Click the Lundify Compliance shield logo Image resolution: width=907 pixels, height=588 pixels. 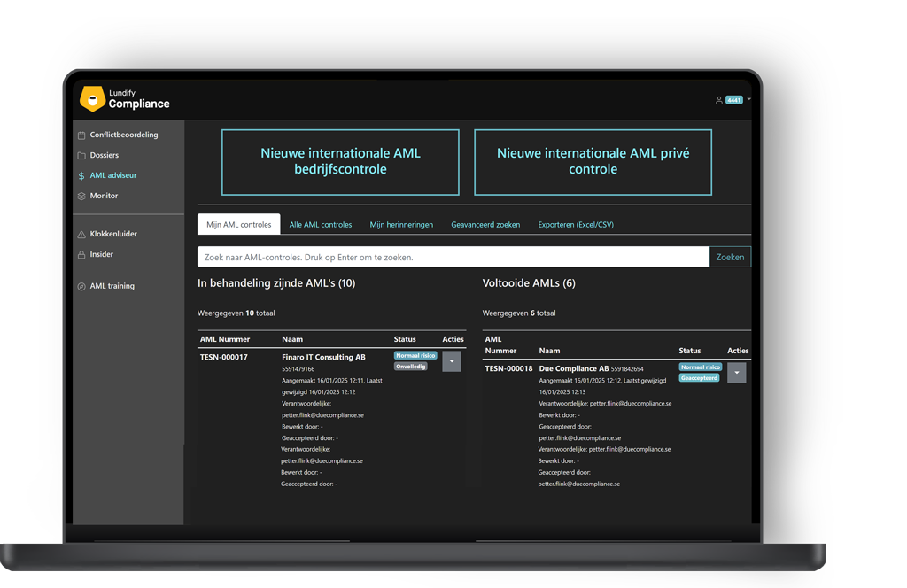point(91,97)
